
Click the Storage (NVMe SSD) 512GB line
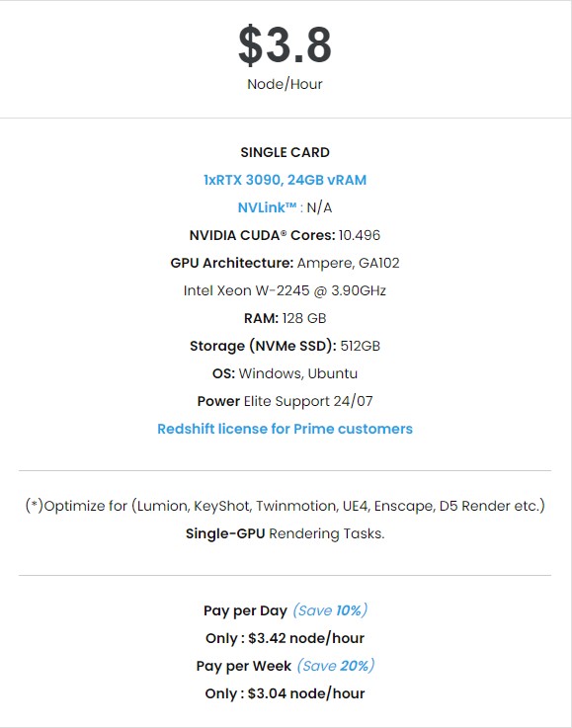point(286,346)
